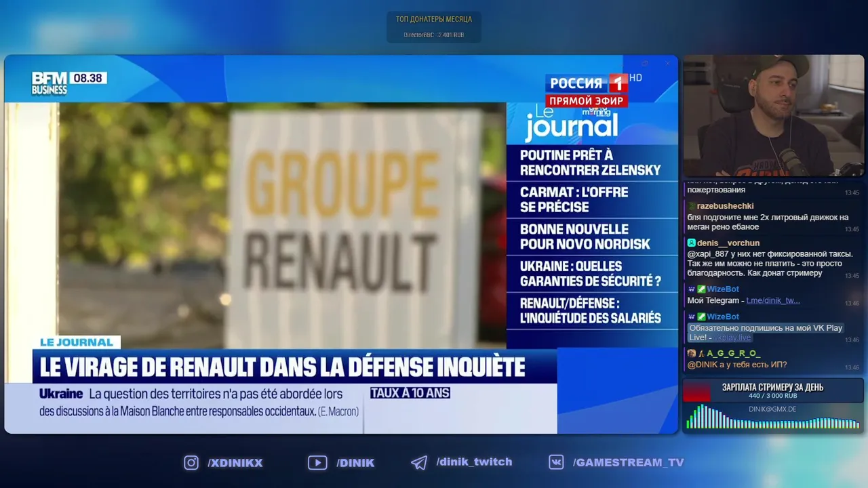Click the audio visualizer bars under the donation goal
This screenshot has width=868, height=488.
tap(772, 418)
